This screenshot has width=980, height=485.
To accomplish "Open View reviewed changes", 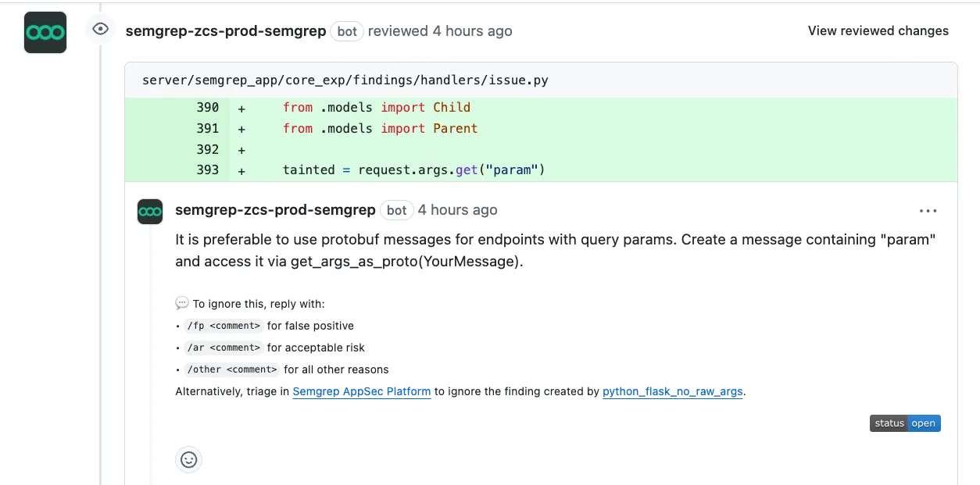I will (x=878, y=31).
